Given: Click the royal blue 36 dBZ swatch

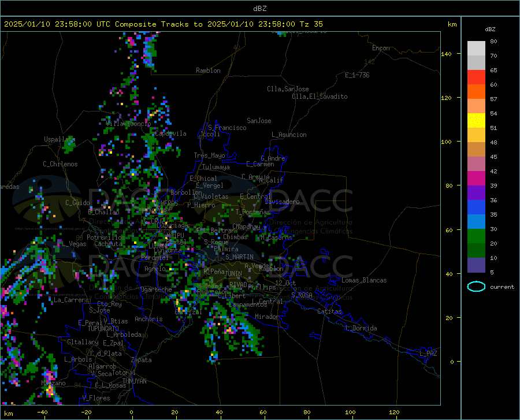Looking at the screenshot, I should tap(476, 207).
